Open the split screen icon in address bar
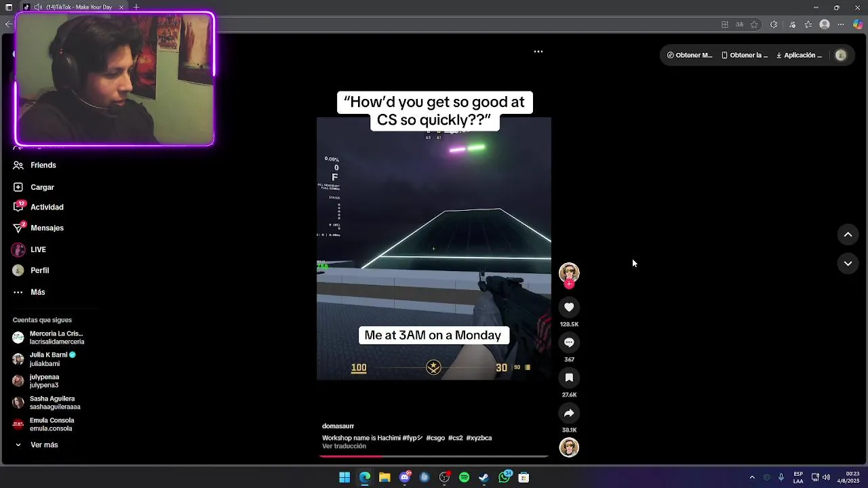868x488 pixels. coord(725,24)
